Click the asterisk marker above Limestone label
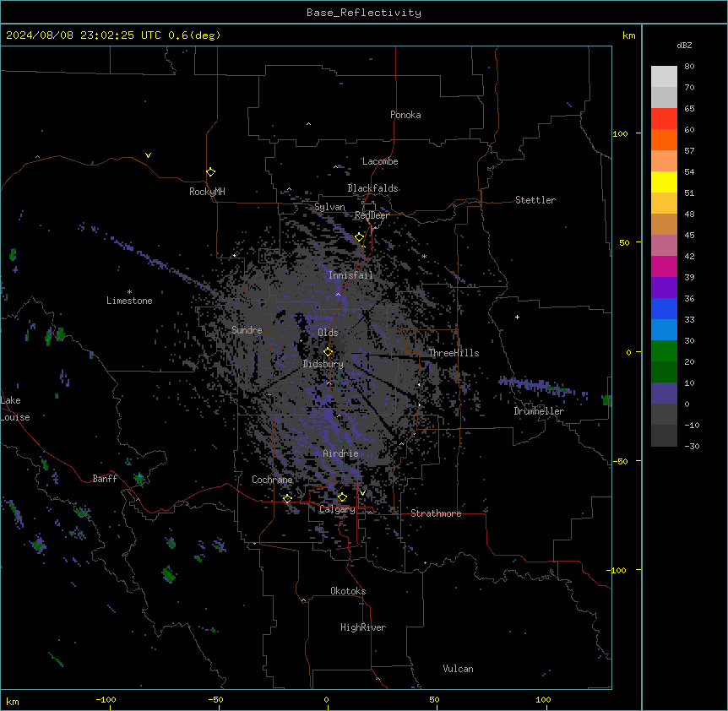The width and height of the screenshot is (728, 711). pyautogui.click(x=129, y=292)
